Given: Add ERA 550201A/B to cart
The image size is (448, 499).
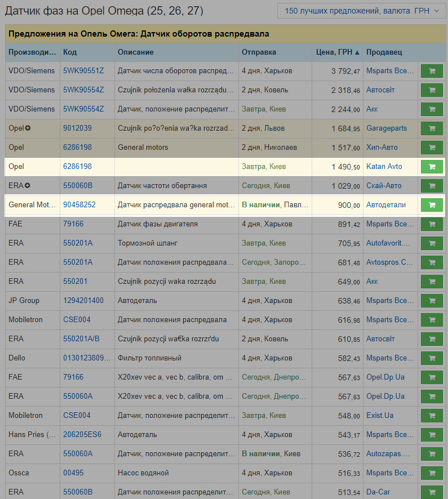Looking at the screenshot, I should coord(432,339).
